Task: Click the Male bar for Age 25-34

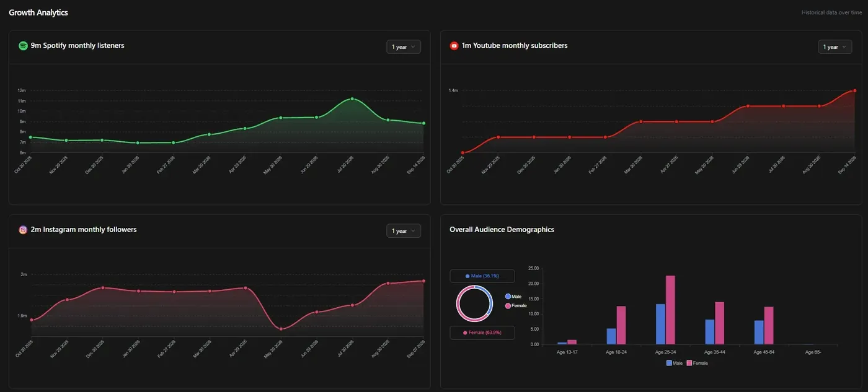Action: tap(660, 324)
